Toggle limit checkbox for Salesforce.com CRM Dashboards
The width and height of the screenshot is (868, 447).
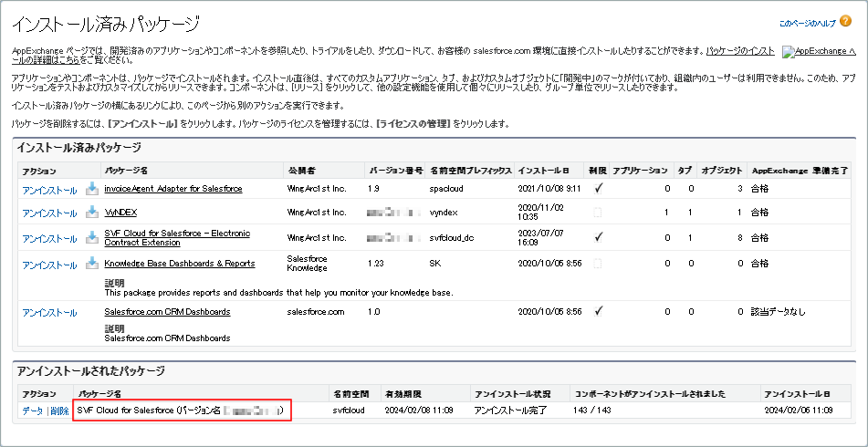598,311
